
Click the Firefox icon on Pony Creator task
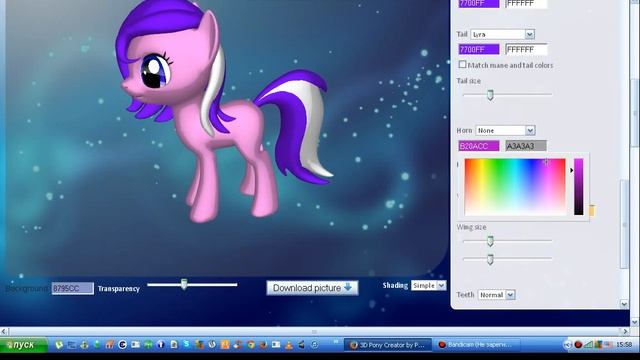tap(353, 345)
